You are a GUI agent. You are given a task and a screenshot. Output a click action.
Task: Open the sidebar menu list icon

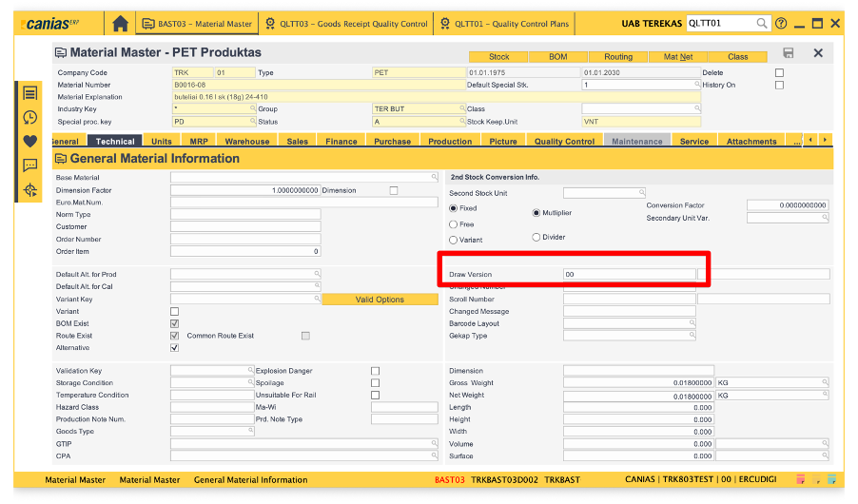tap(30, 93)
